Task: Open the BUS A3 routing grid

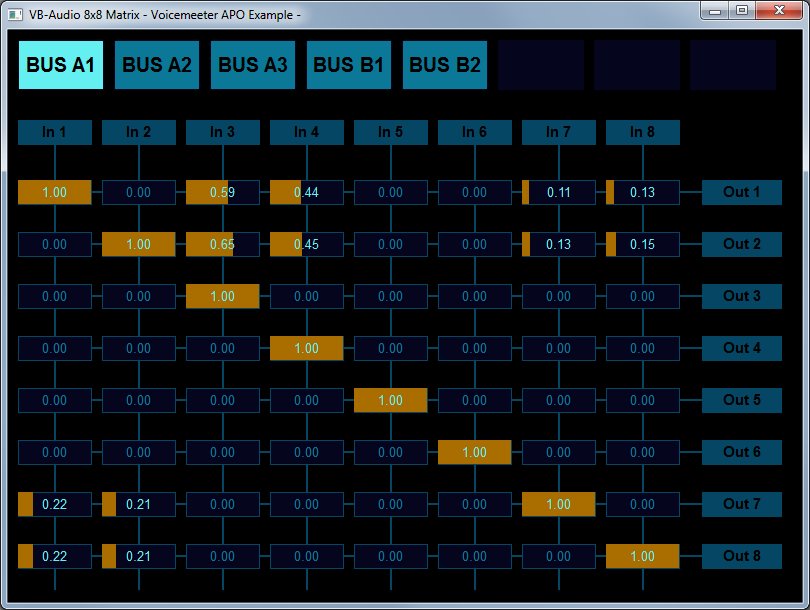Action: [252, 64]
